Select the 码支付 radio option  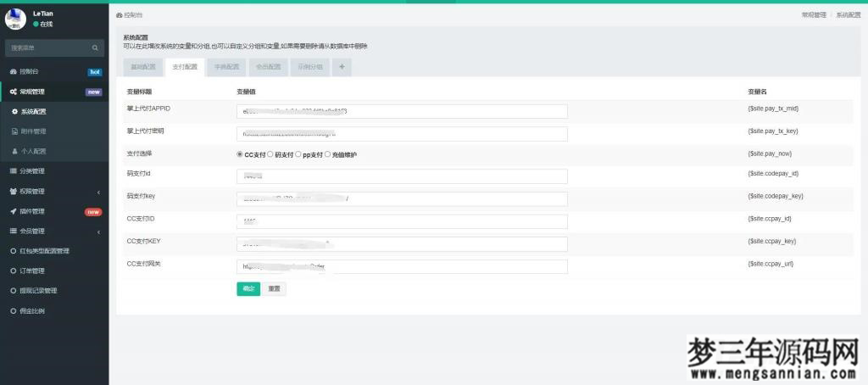pos(270,154)
